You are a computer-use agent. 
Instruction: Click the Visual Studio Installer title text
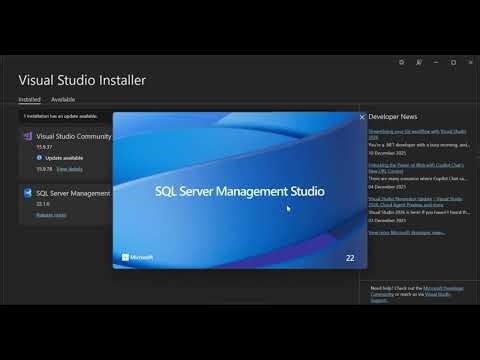coord(82,80)
